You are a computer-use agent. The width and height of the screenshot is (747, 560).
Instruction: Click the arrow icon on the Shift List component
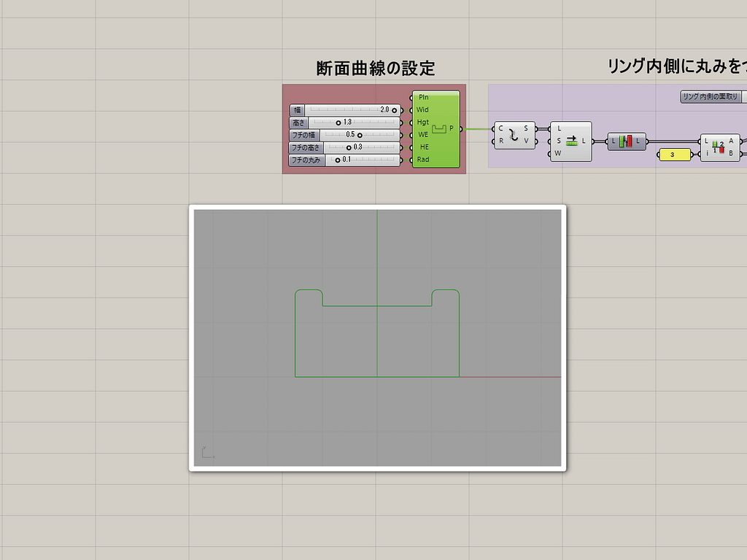(x=570, y=141)
